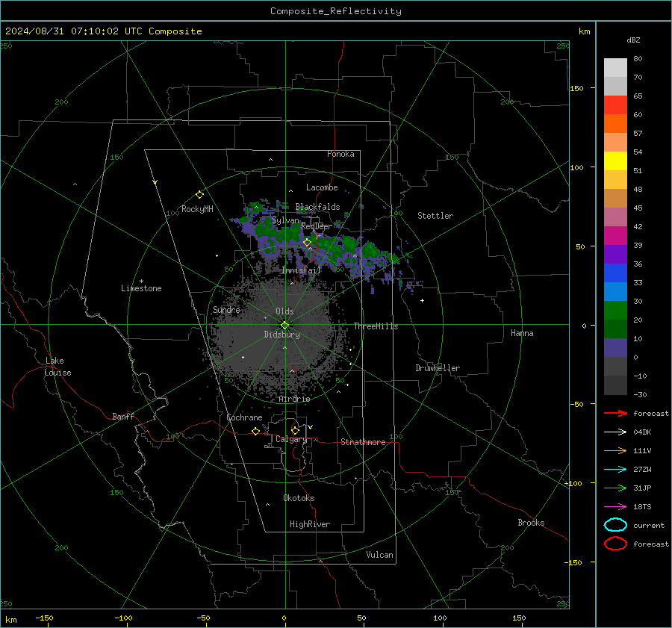
Task: Click the Brooks city label
Action: [x=531, y=523]
